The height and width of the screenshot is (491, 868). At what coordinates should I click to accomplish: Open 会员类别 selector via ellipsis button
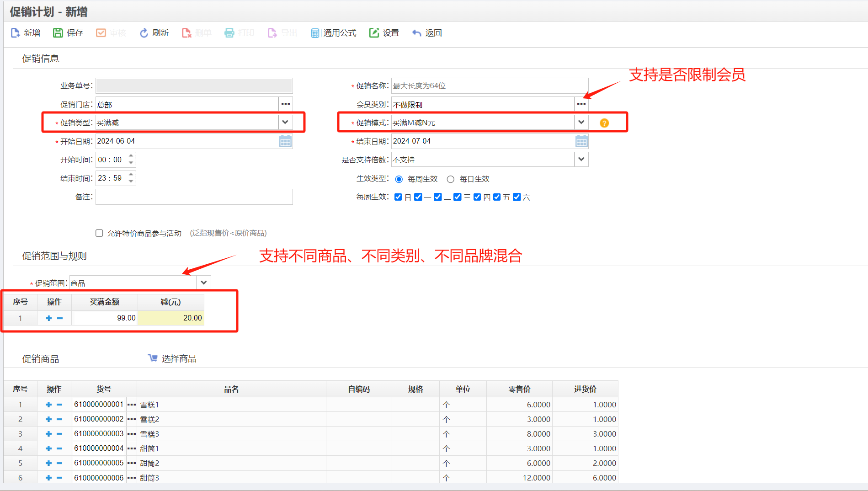581,104
